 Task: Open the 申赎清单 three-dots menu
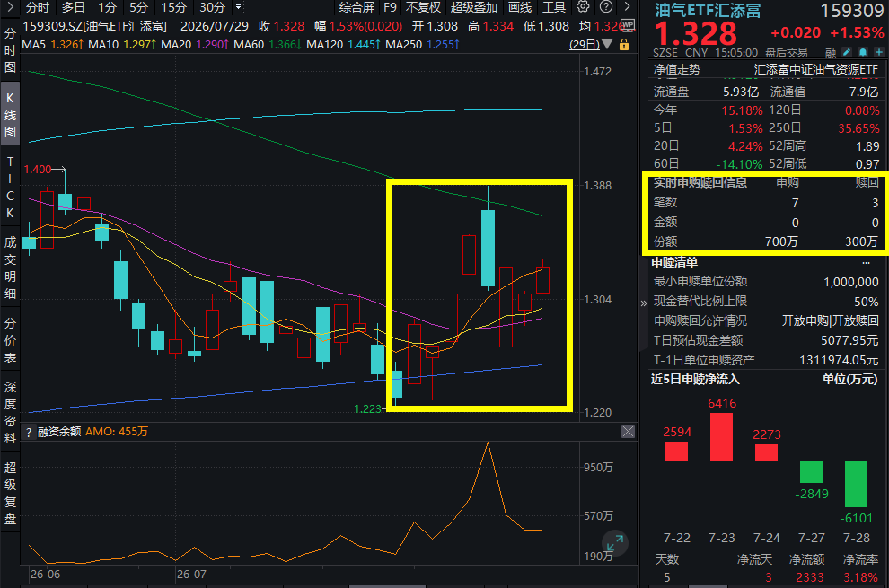pyautogui.click(x=866, y=262)
